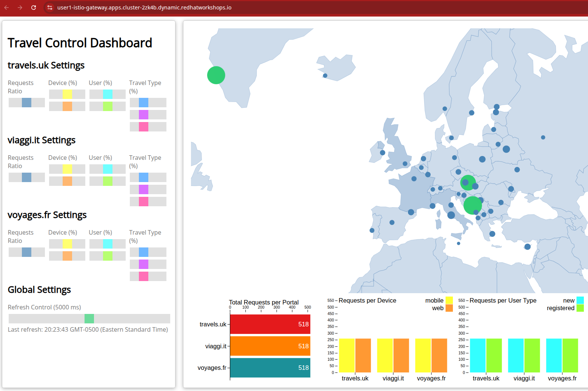Click the red travels.uk total requests bar
This screenshot has height=391, width=588.
[270, 324]
